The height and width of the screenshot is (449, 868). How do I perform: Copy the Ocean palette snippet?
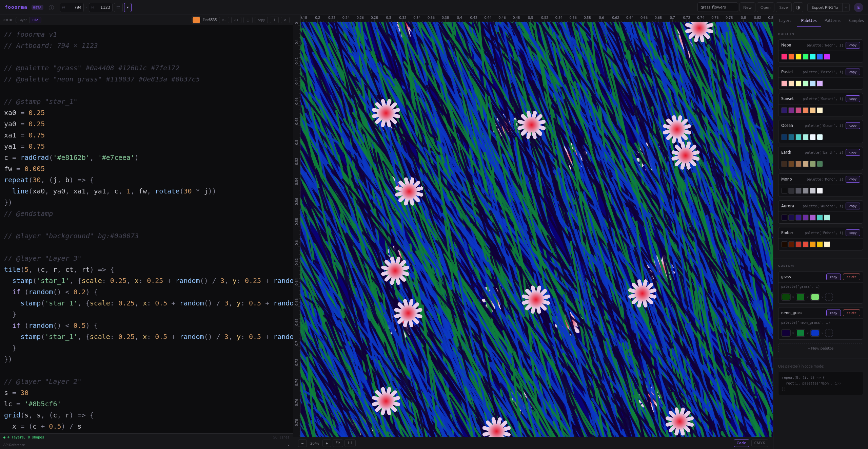[x=853, y=126]
